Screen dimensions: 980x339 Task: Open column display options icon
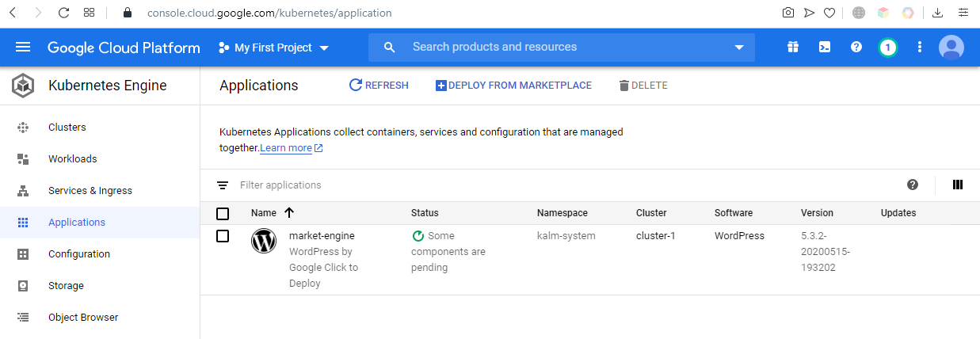(958, 185)
